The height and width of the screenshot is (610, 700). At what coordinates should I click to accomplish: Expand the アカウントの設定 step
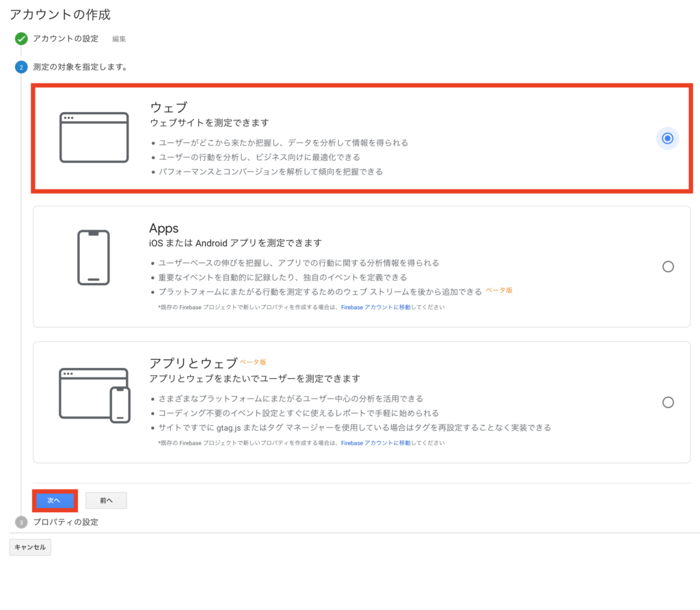tap(66, 39)
